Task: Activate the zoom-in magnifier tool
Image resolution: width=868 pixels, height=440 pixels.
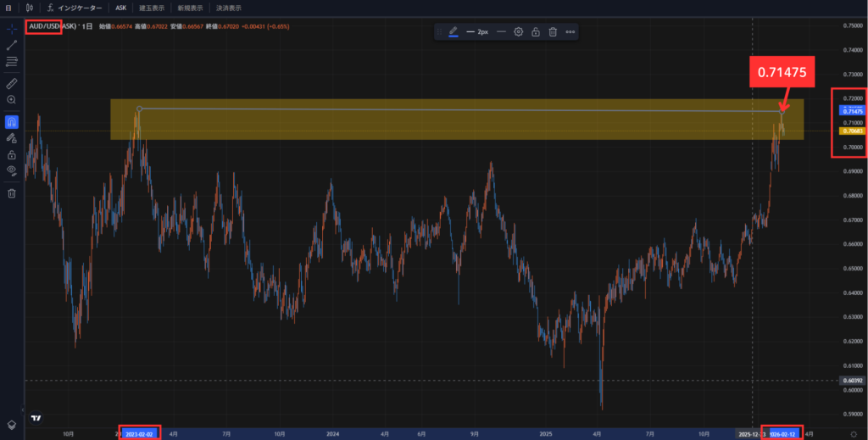Action: 12,99
